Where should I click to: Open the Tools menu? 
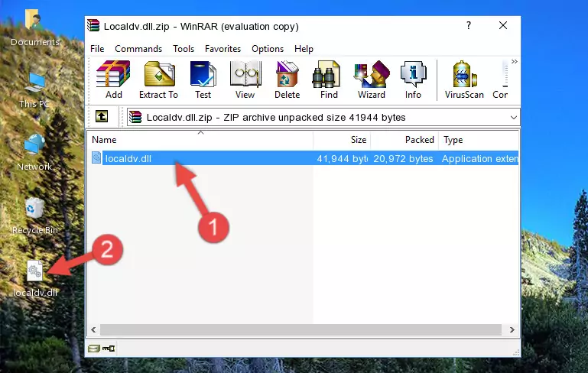[184, 49]
